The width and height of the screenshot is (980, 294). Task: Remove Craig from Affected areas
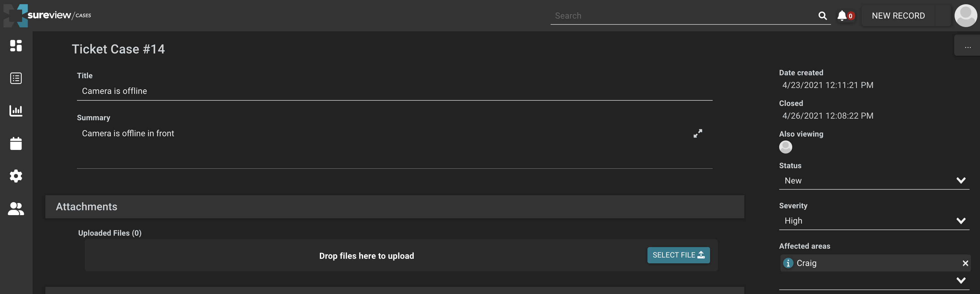(x=965, y=263)
